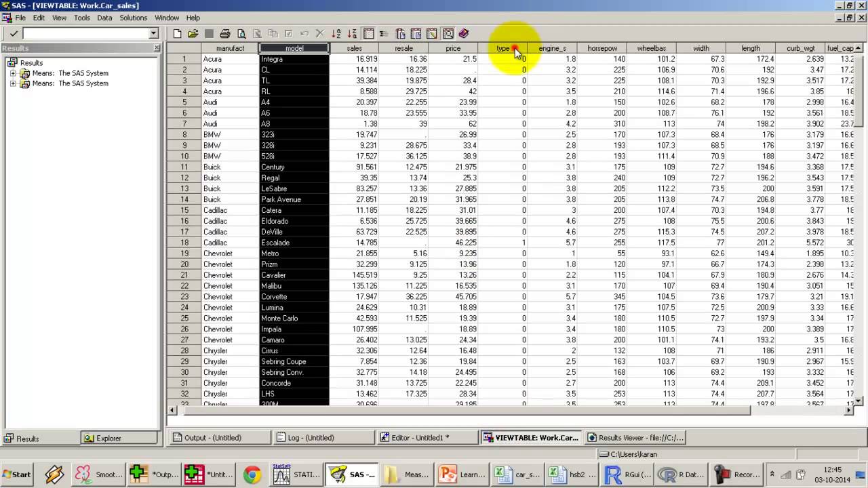This screenshot has height=488, width=868.
Task: Click the SAS Help book icon
Action: [x=464, y=33]
